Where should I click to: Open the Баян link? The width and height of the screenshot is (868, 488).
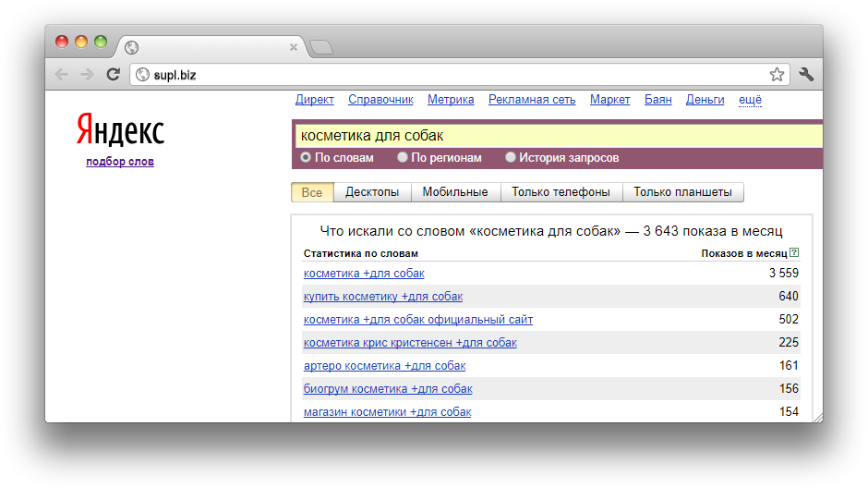click(658, 100)
